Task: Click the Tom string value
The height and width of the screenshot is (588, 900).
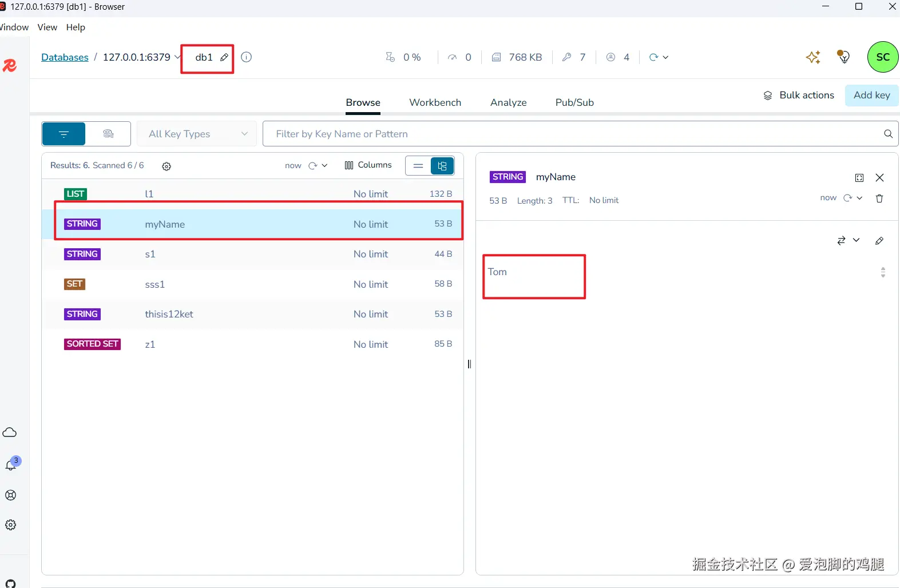Action: click(497, 272)
